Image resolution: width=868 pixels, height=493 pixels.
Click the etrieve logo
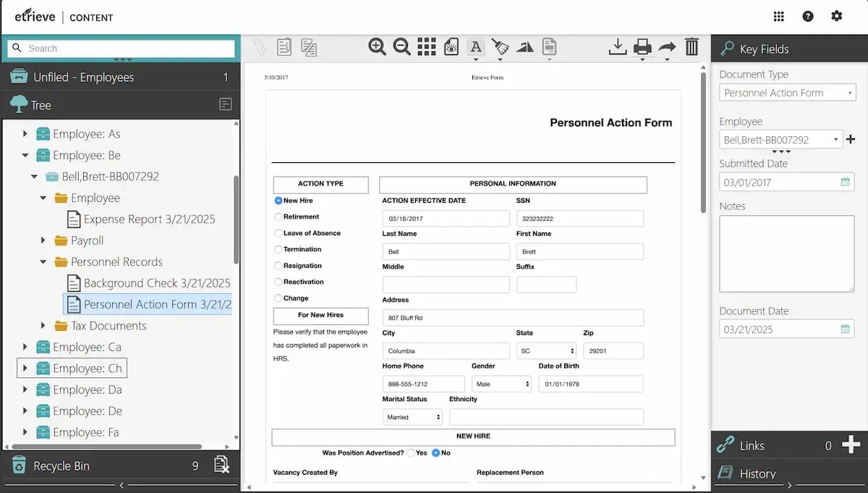35,15
